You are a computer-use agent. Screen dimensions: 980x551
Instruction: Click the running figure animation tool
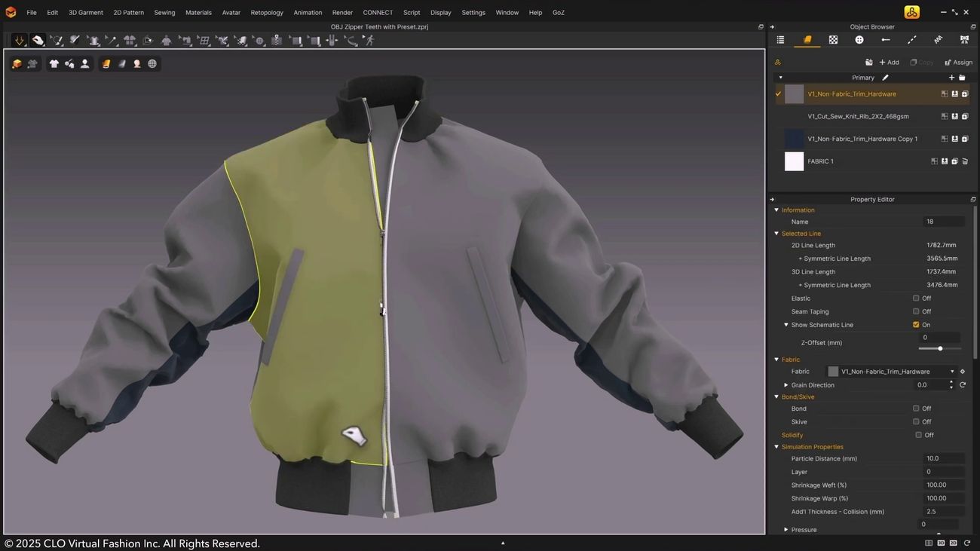click(369, 41)
